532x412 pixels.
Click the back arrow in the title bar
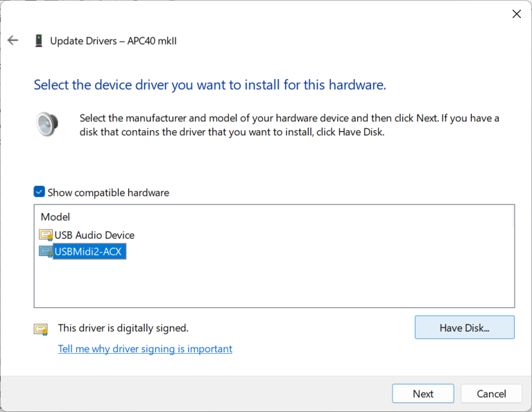point(12,40)
